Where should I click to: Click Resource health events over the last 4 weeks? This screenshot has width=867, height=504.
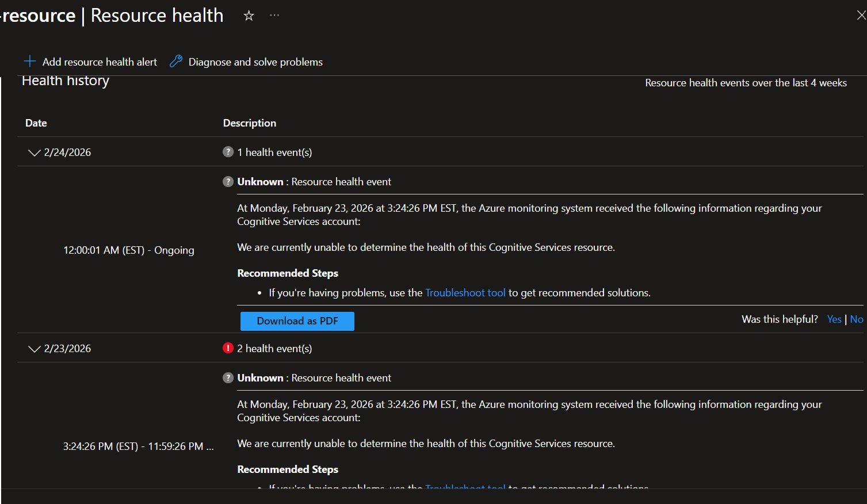746,83
